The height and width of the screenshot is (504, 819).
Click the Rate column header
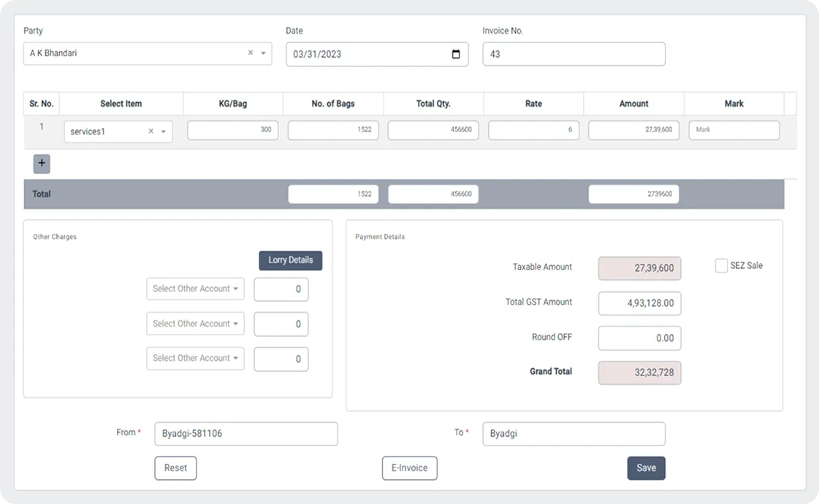(x=533, y=104)
